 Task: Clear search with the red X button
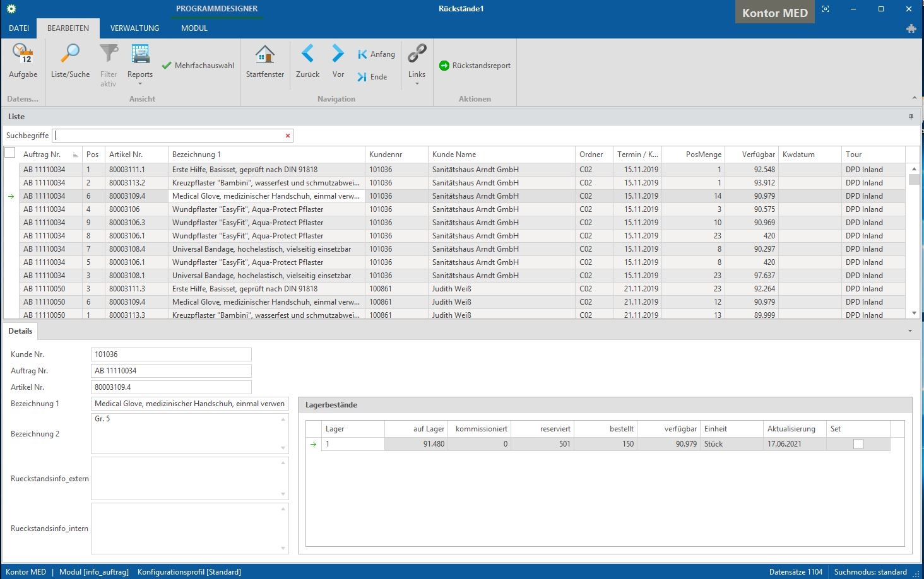point(288,136)
